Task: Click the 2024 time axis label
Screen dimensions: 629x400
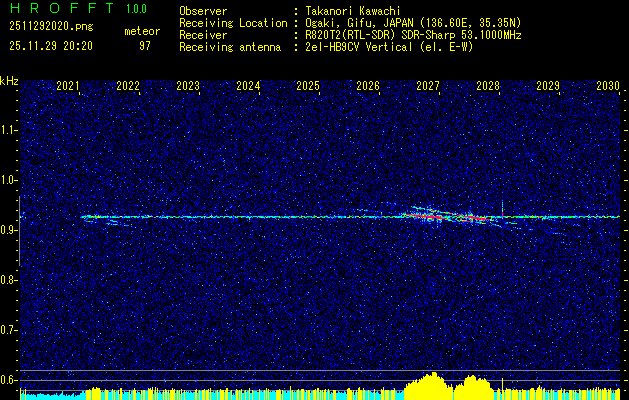Action: pyautogui.click(x=248, y=86)
